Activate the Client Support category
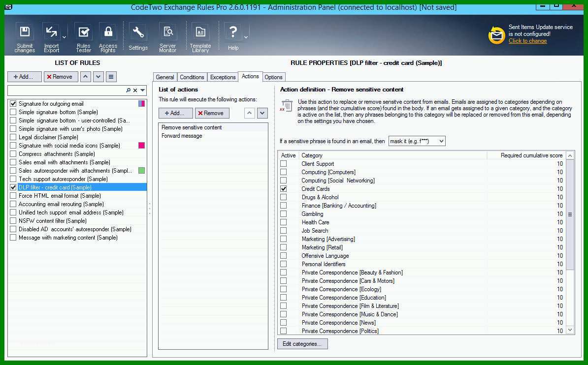This screenshot has height=365, width=588. (284, 164)
